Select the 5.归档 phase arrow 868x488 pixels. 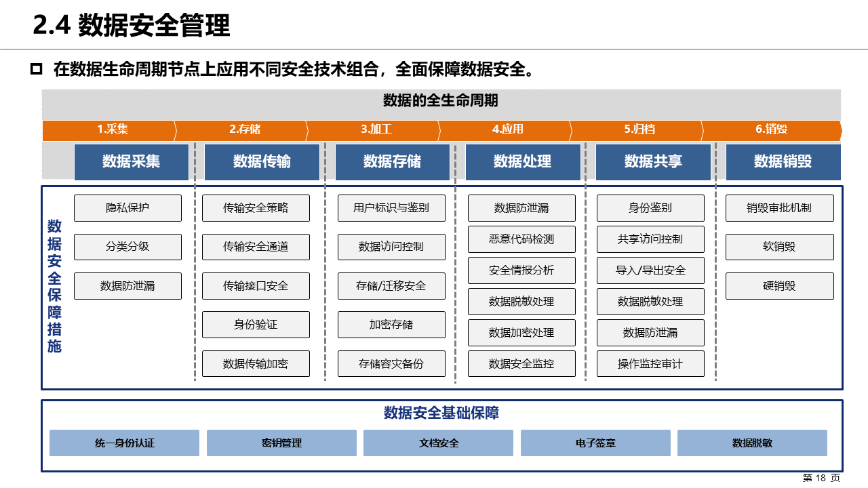pyautogui.click(x=637, y=129)
